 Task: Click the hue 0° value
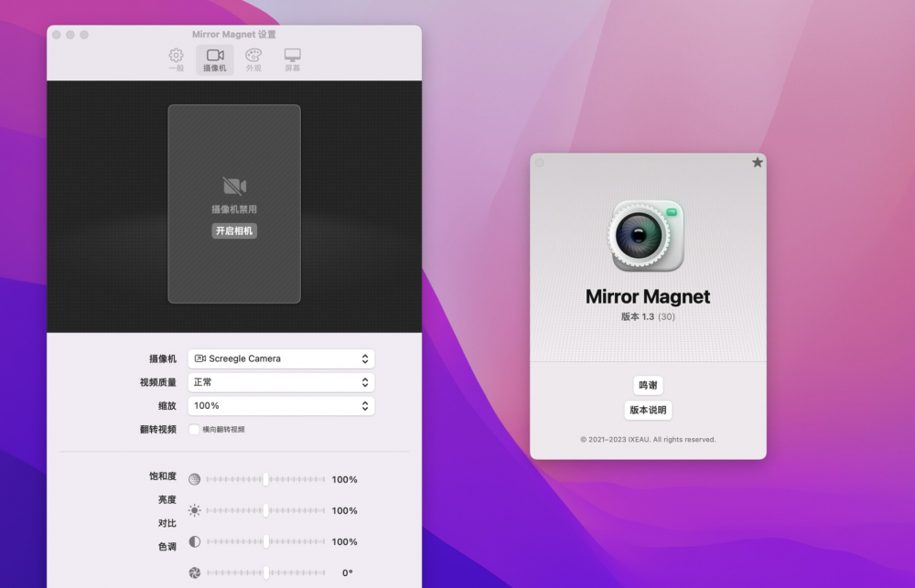coord(347,572)
